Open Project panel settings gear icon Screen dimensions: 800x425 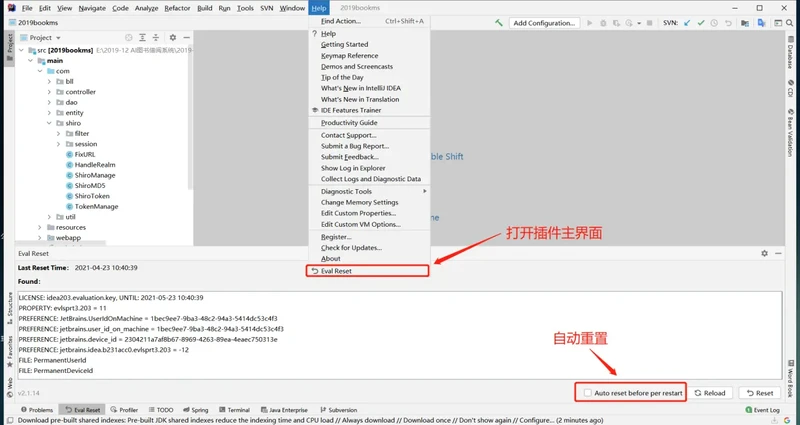[171, 37]
